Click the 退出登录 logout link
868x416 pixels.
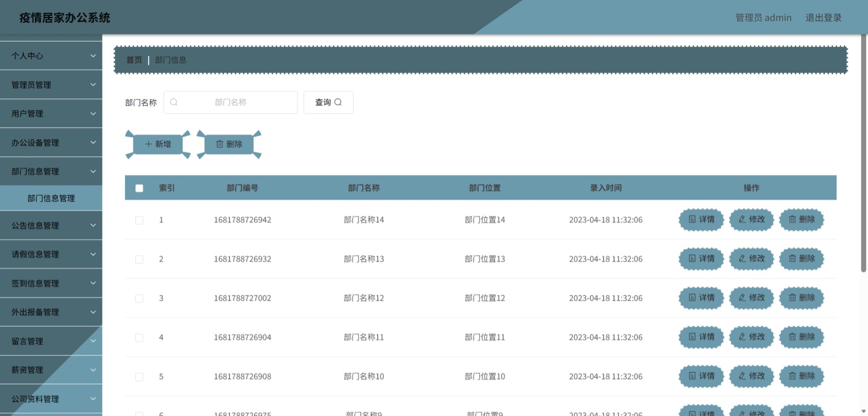823,18
